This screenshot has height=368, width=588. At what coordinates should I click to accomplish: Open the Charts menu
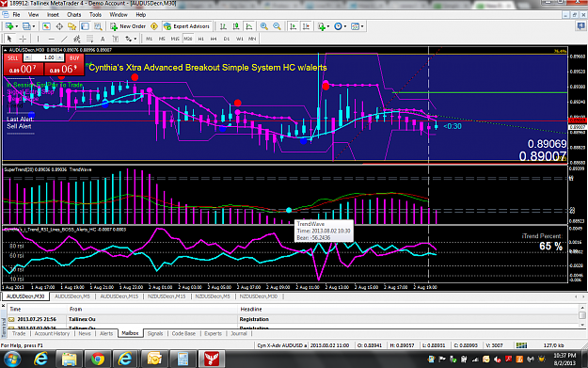74,15
